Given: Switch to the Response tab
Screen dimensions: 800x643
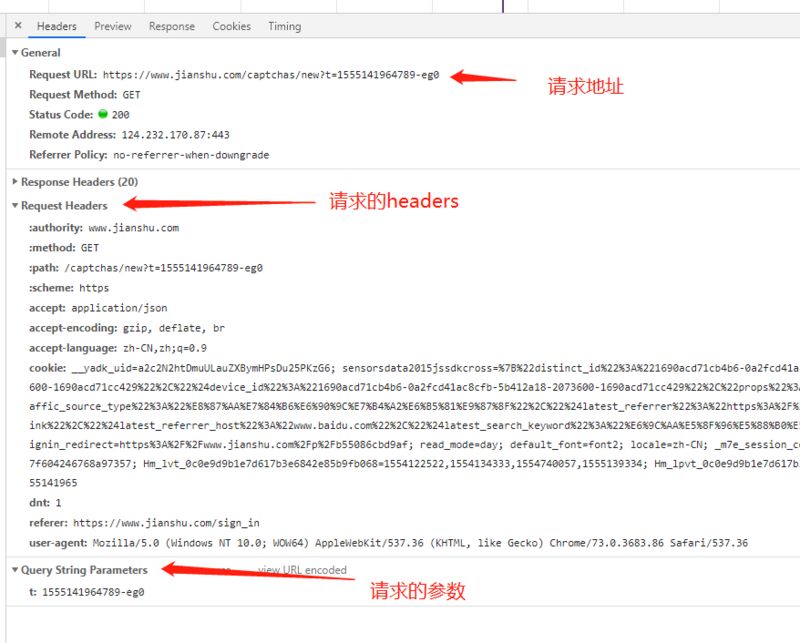Looking at the screenshot, I should (171, 26).
